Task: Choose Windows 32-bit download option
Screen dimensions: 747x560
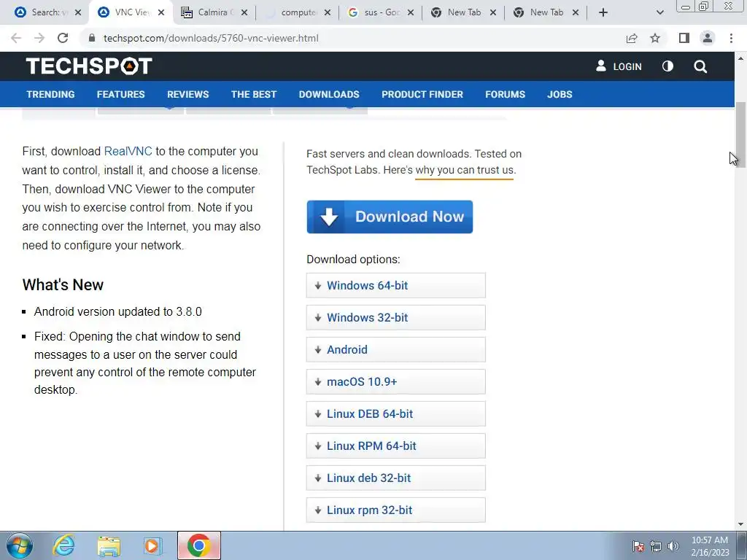Action: [396, 317]
